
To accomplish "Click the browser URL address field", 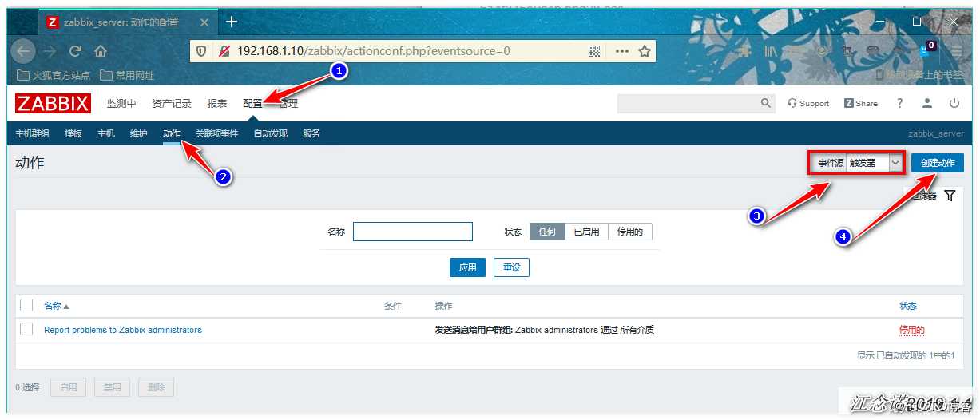I will pyautogui.click(x=407, y=51).
